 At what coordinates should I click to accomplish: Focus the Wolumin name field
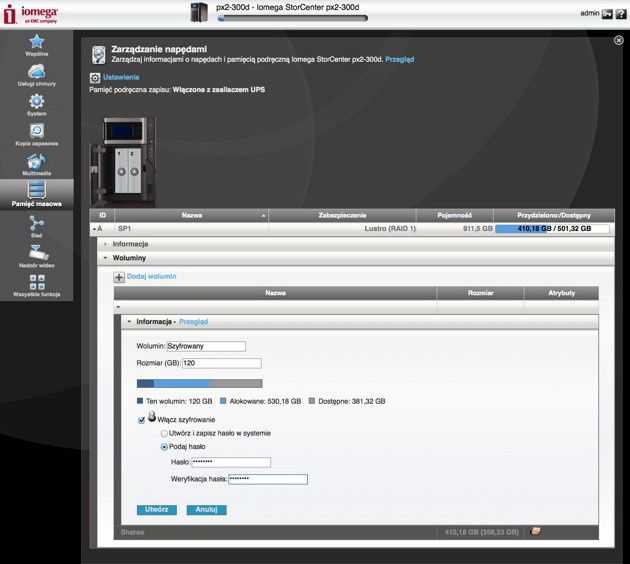(x=206, y=346)
